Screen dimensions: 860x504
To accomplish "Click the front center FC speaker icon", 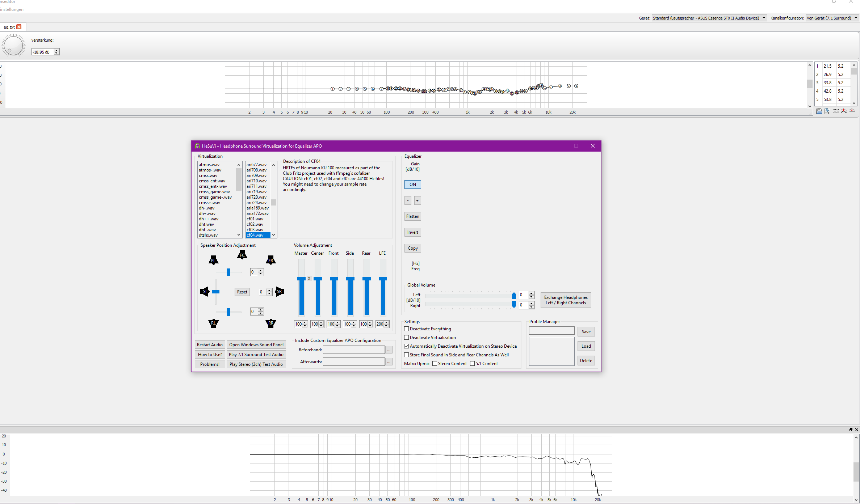I will (242, 255).
